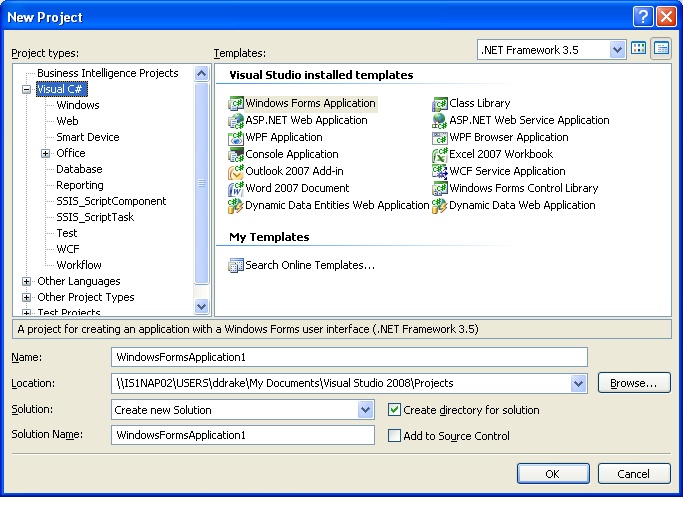Choose the Dynamic Data Web Application icon
The height and width of the screenshot is (512, 683).
(x=440, y=206)
